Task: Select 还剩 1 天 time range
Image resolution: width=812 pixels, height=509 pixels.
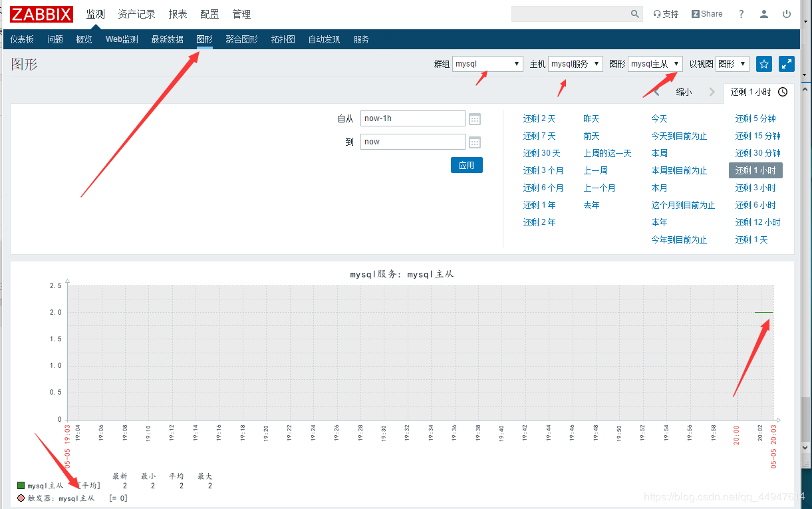Action: pos(751,240)
